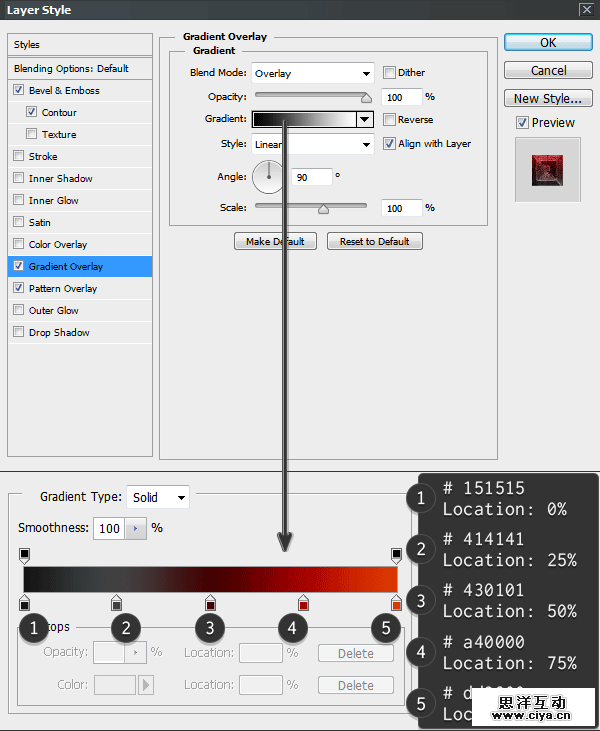Click the New Style... button

point(548,98)
